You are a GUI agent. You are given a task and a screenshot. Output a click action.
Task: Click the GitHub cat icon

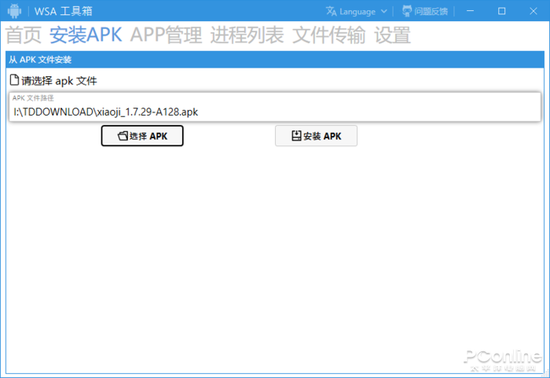point(407,12)
